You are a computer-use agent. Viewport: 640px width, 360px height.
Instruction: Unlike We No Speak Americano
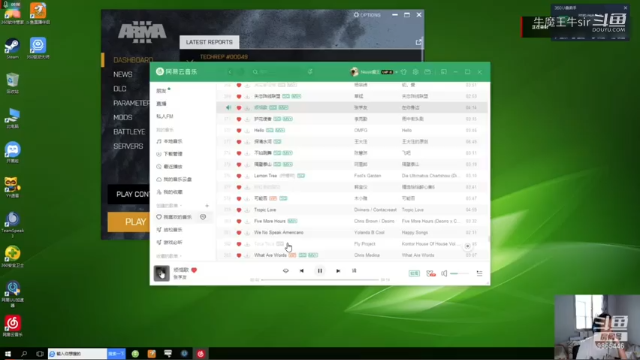[239, 233]
